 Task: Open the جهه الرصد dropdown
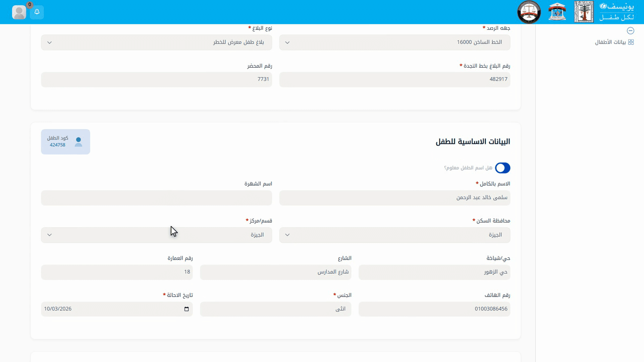[395, 43]
